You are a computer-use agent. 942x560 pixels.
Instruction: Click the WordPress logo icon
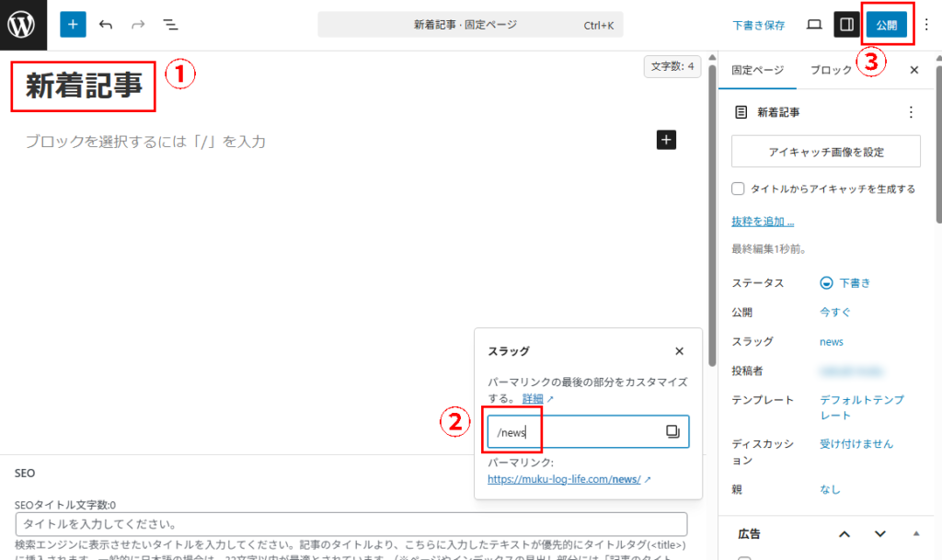coord(21,25)
